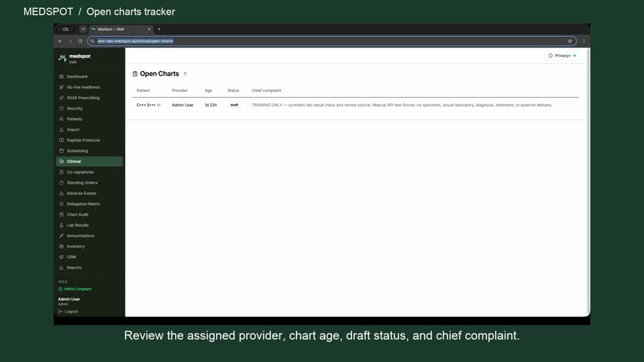Open the browser three-dot menu
The width and height of the screenshot is (644, 362).
tap(584, 41)
